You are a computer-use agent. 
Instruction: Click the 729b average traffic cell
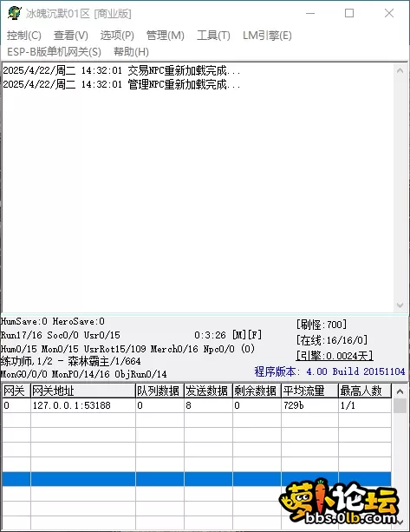[x=309, y=405]
